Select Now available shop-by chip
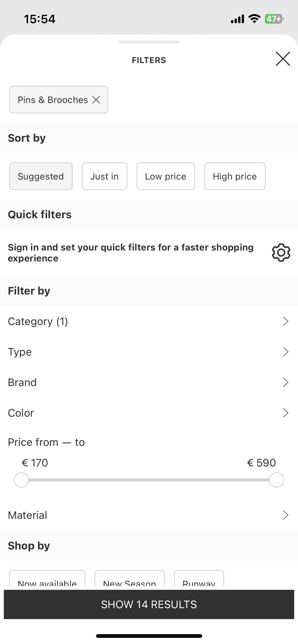 (47, 579)
